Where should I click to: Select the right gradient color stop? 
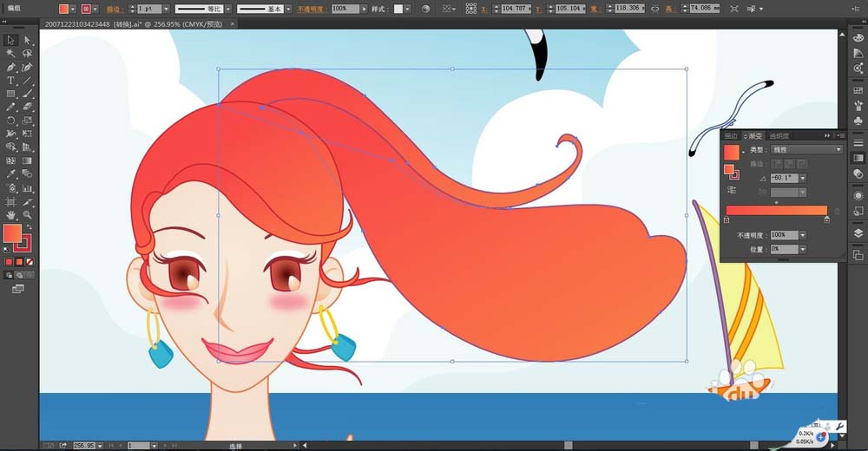coord(825,220)
